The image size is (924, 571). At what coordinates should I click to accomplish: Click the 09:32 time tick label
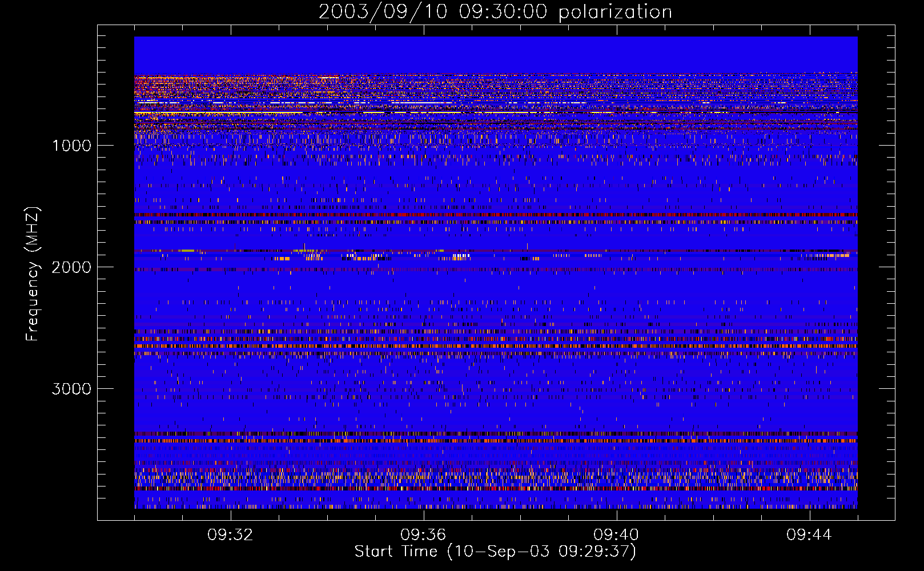230,534
